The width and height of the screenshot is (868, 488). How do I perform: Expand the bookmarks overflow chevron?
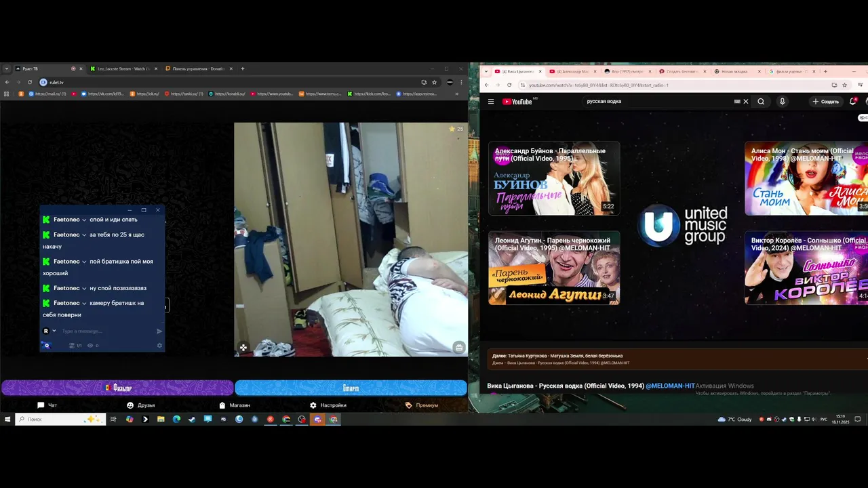(456, 94)
